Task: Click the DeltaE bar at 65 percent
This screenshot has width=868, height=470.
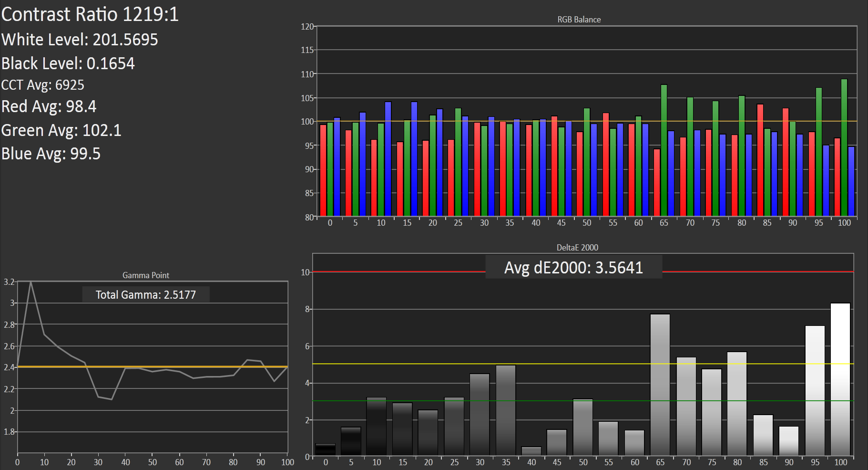Action: pyautogui.click(x=660, y=385)
